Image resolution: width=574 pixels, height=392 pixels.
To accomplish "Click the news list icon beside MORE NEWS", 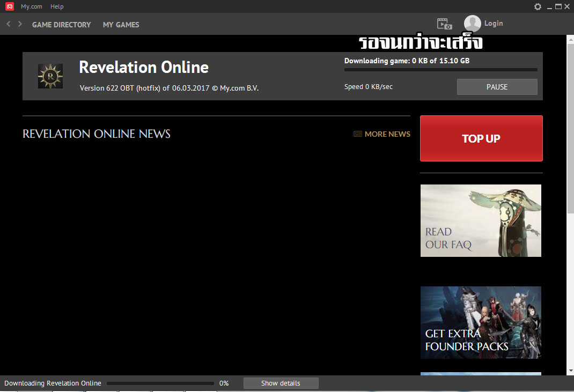I will tap(357, 134).
